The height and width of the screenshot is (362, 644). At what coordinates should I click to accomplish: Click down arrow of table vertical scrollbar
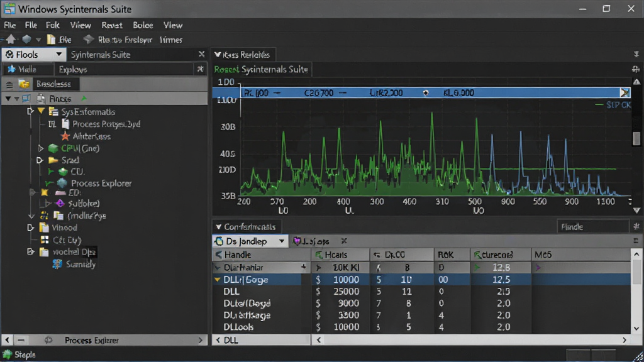coord(636,328)
